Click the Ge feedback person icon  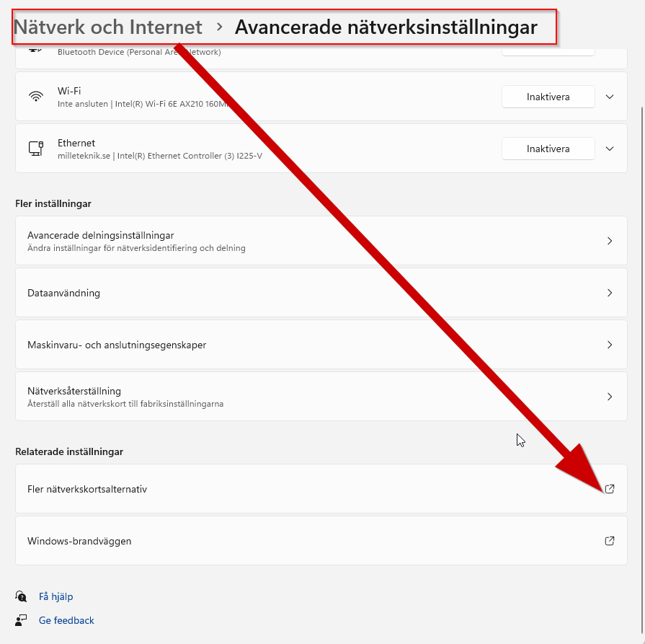(21, 620)
